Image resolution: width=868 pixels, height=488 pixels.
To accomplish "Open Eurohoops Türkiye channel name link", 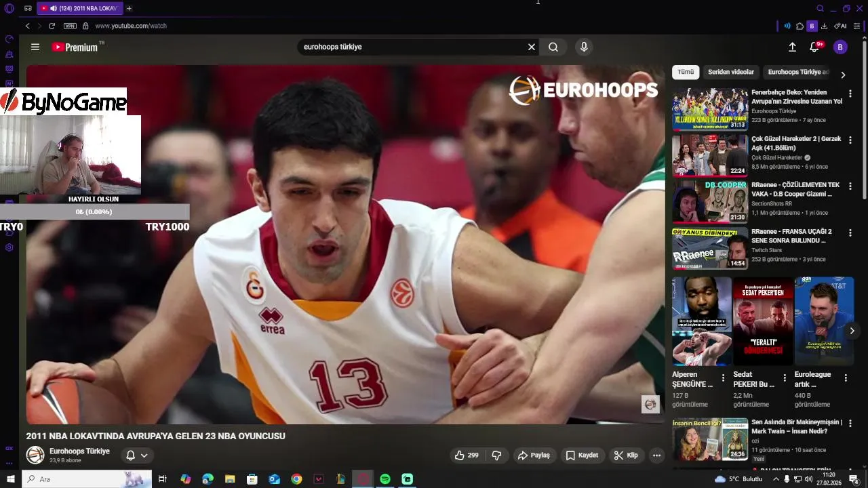I will click(x=79, y=451).
